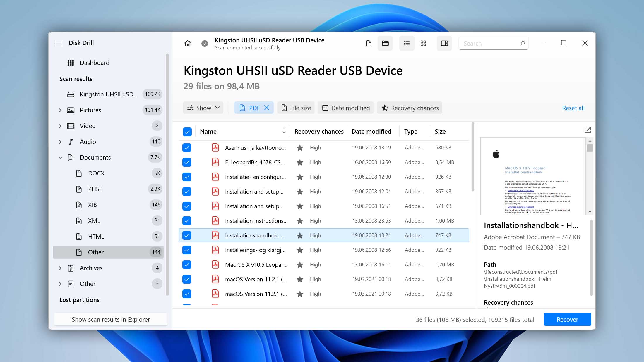644x362 pixels.
Task: Select macOS Version 11.2.1 first row
Action: coord(324,279)
